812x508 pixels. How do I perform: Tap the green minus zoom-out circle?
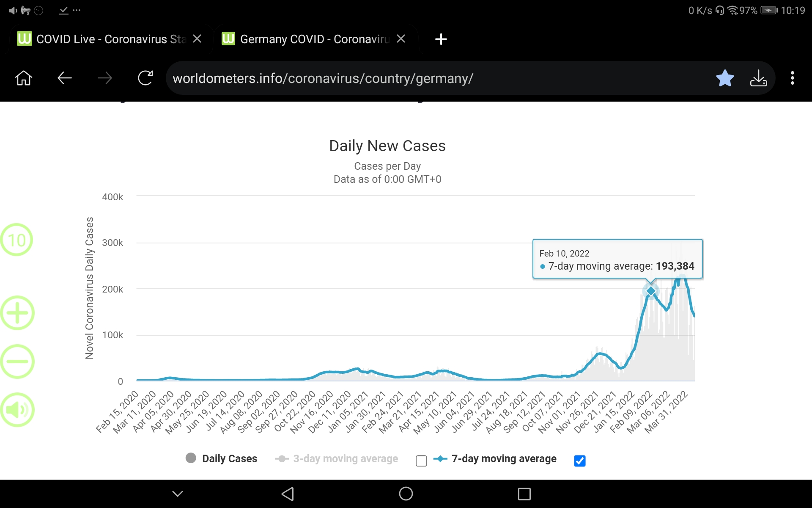(17, 362)
